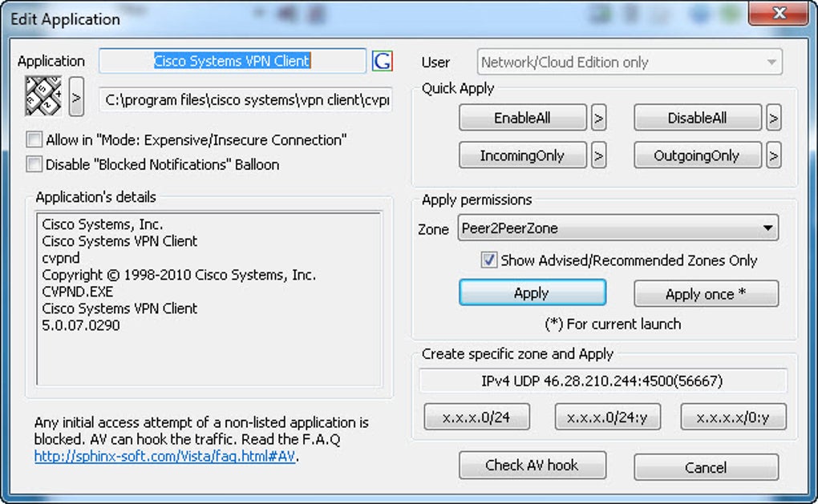Click the CVPND.EXE line in details

click(x=77, y=292)
